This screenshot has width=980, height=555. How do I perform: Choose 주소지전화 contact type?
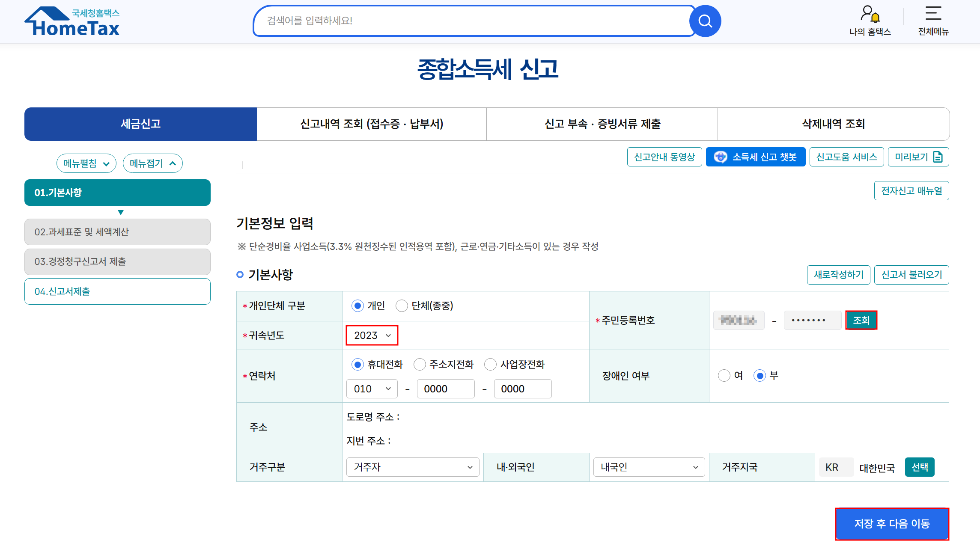pyautogui.click(x=420, y=365)
